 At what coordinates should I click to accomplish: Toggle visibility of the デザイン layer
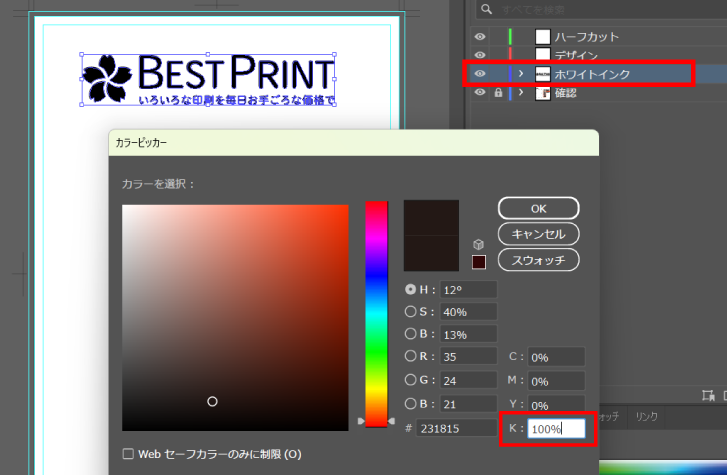point(480,55)
